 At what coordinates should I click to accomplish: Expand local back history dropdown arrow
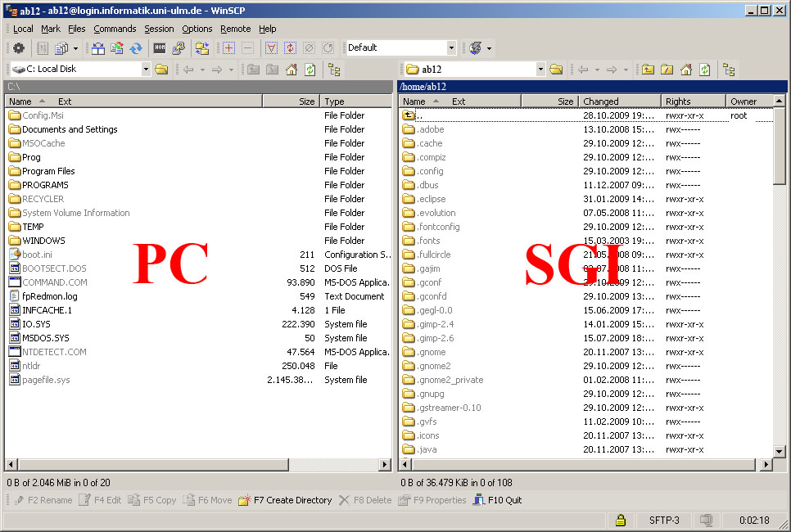[202, 70]
